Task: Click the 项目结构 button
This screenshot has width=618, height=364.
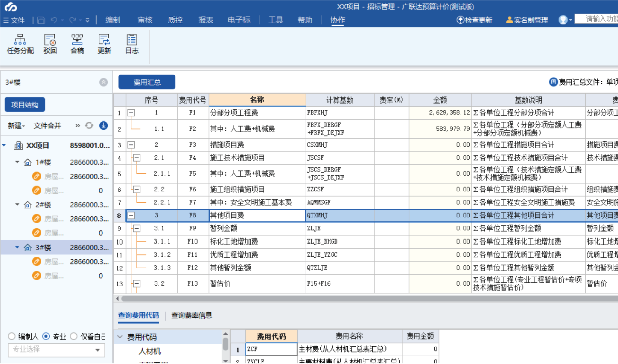Action: click(25, 105)
